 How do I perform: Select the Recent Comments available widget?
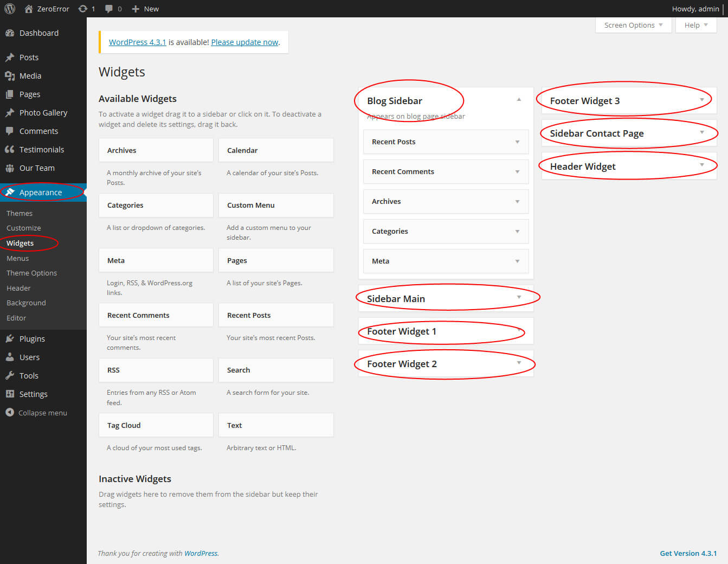pyautogui.click(x=156, y=315)
